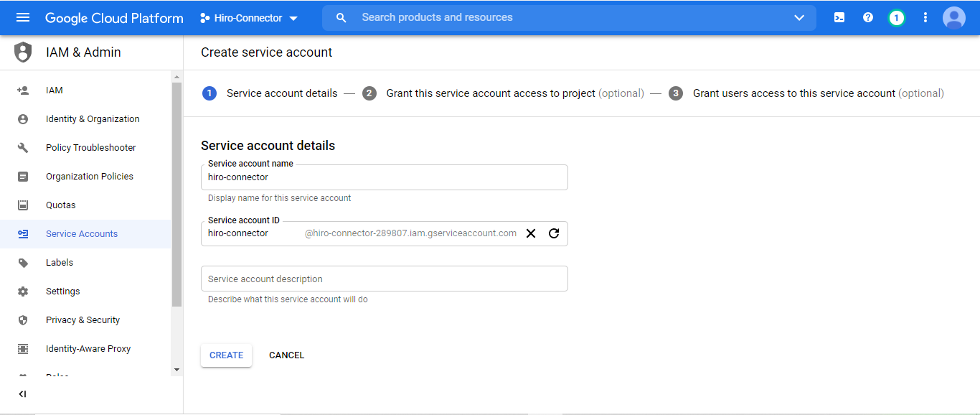Viewport: 980px width, 415px height.
Task: Collapse the sidebar with the arrow icon
Action: tap(22, 394)
